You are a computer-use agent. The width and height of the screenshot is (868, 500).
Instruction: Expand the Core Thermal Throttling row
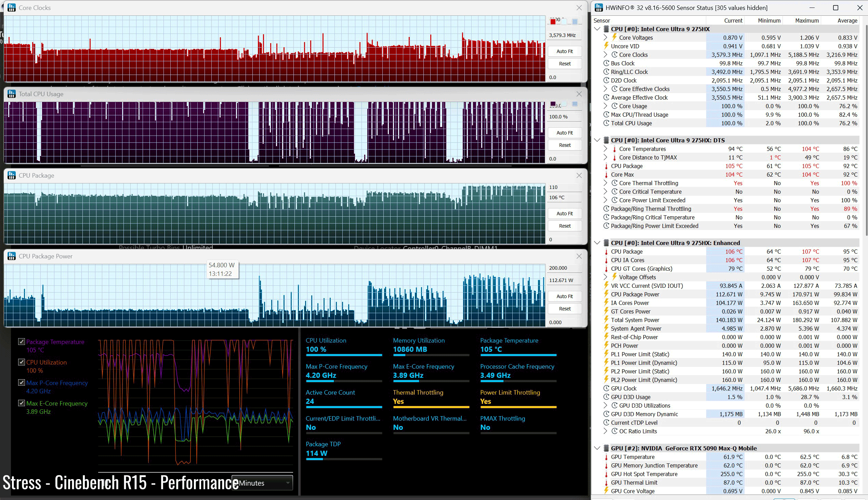(606, 183)
